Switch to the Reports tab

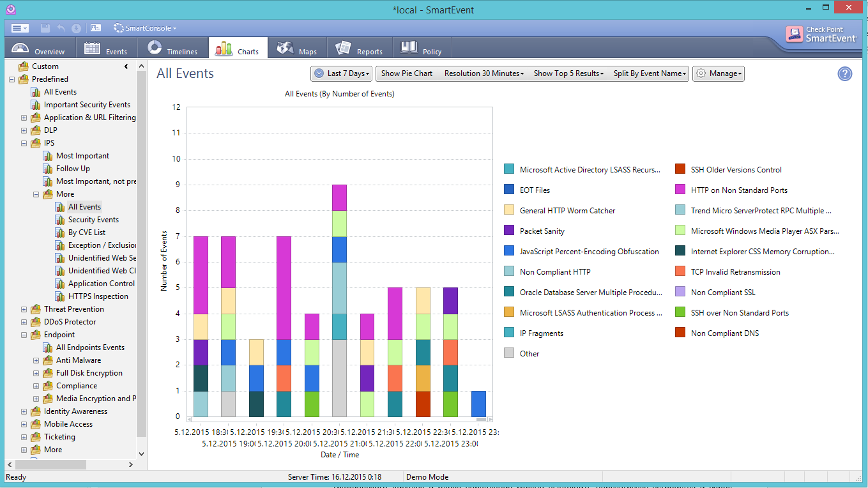point(359,49)
